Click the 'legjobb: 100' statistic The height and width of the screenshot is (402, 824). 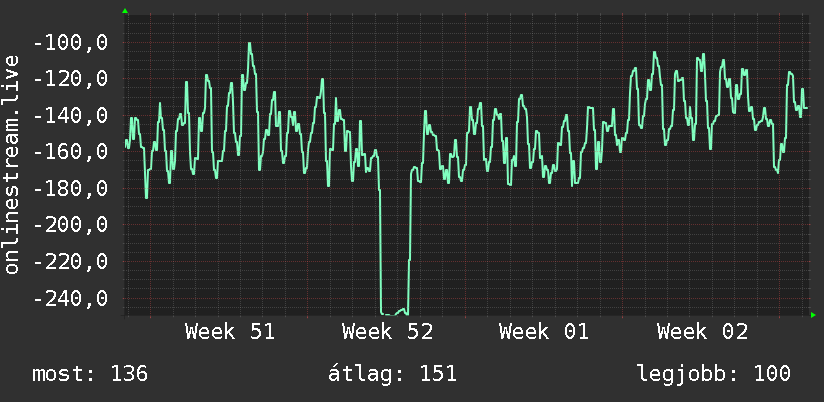click(714, 374)
